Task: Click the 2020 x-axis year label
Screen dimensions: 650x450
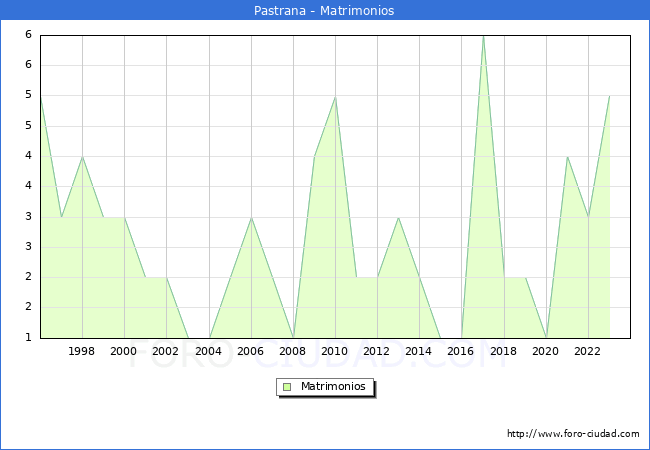Action: tap(546, 351)
